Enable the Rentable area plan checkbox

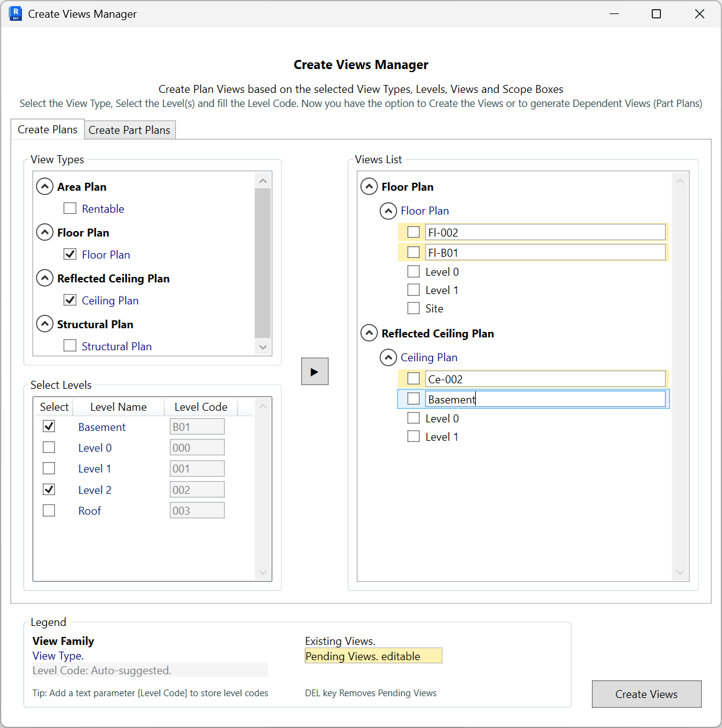point(70,208)
